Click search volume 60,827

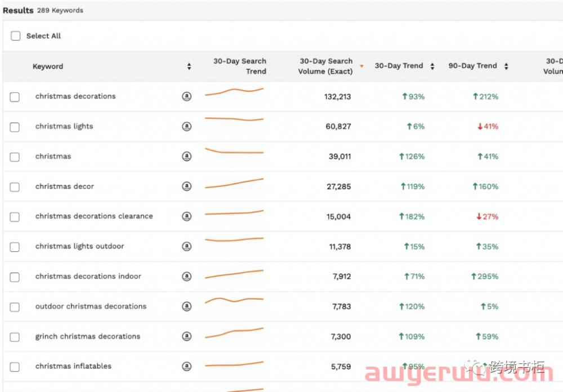(338, 127)
